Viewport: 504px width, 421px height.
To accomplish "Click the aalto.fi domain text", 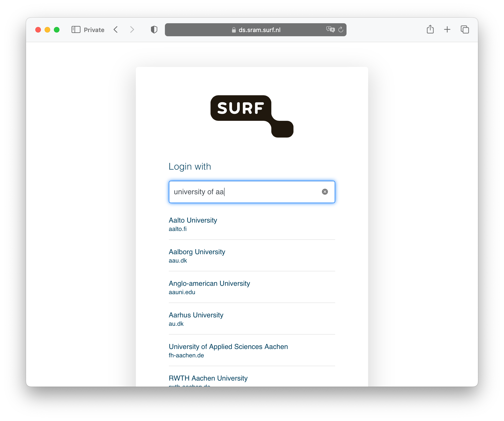I will [178, 229].
